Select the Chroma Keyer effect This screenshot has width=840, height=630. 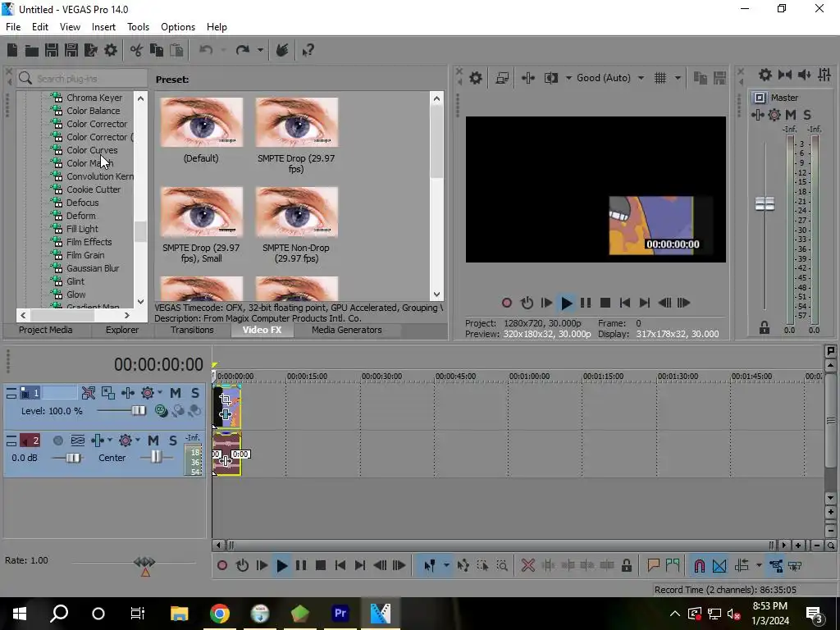pos(94,98)
